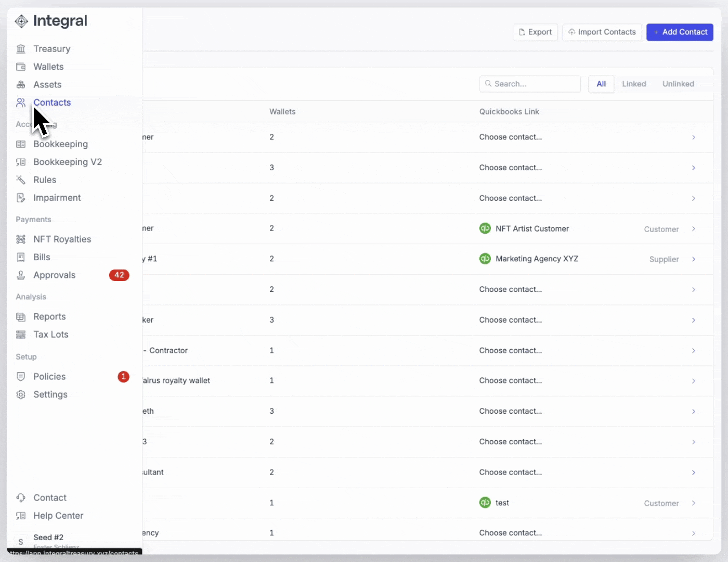This screenshot has width=728, height=562.
Task: Click the Treasury bank icon in sidebar
Action: click(21, 49)
